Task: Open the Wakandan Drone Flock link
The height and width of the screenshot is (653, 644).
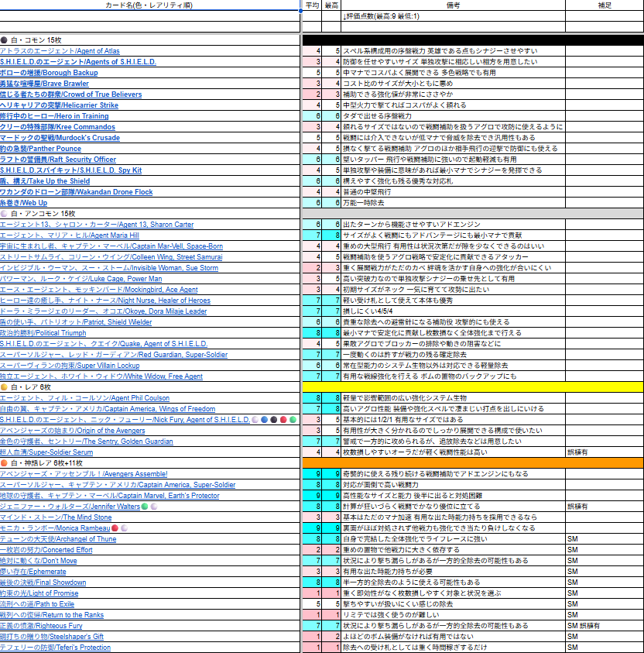Action: pyautogui.click(x=76, y=192)
